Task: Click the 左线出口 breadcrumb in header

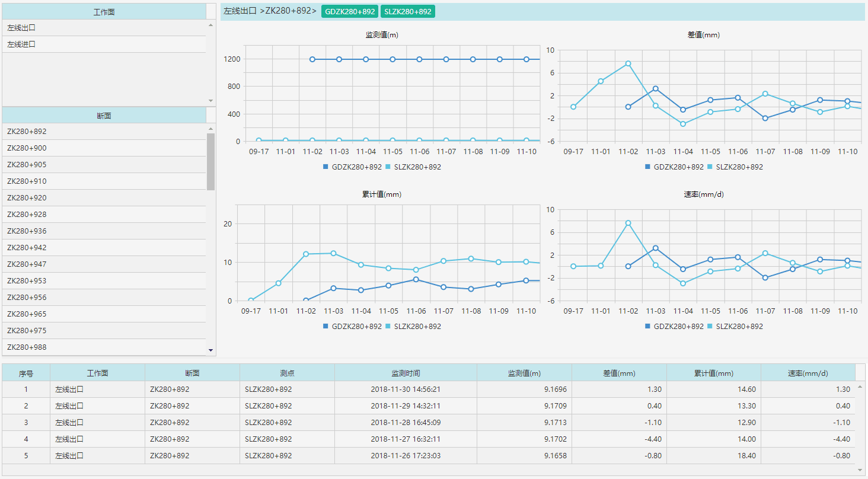Action: point(240,11)
